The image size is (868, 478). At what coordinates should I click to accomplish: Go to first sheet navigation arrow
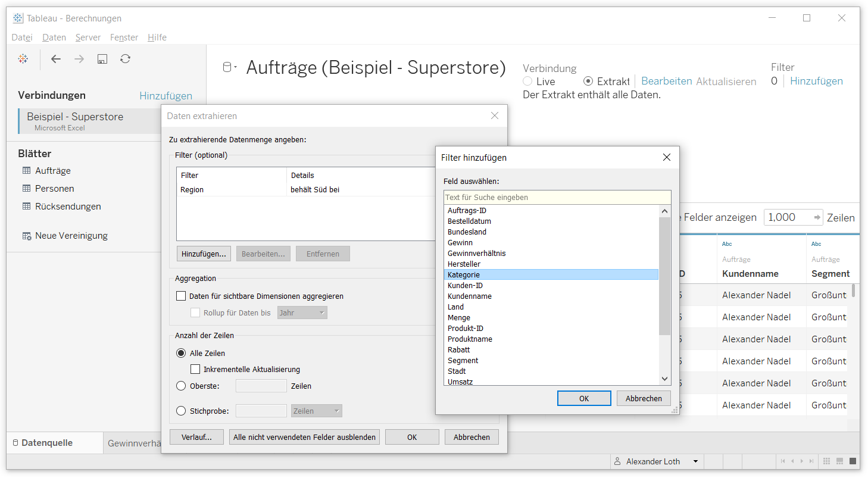[782, 461]
